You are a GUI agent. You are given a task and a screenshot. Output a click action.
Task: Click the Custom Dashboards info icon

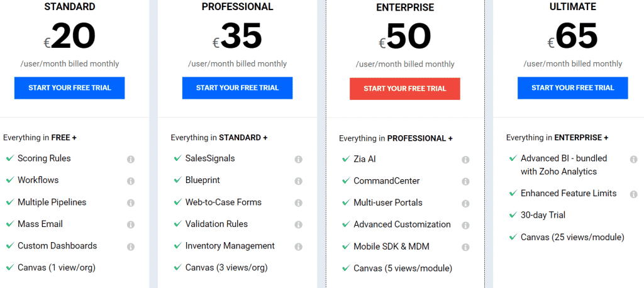click(x=131, y=247)
